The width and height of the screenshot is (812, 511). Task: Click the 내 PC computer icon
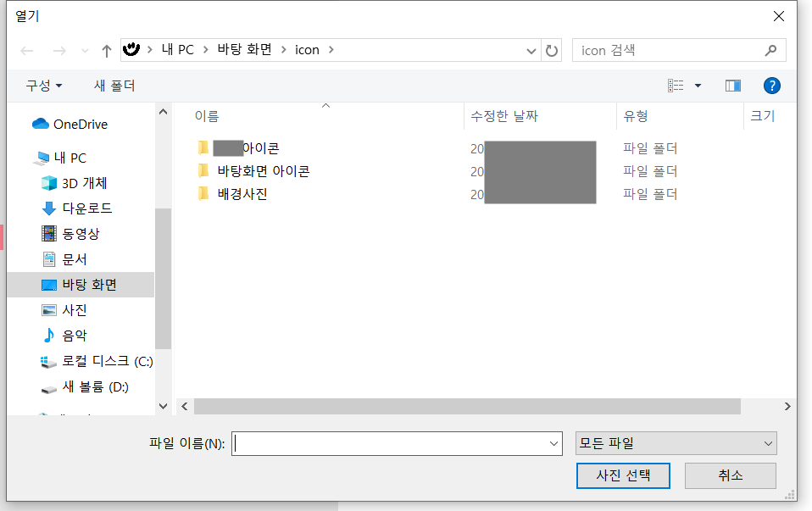[x=41, y=158]
